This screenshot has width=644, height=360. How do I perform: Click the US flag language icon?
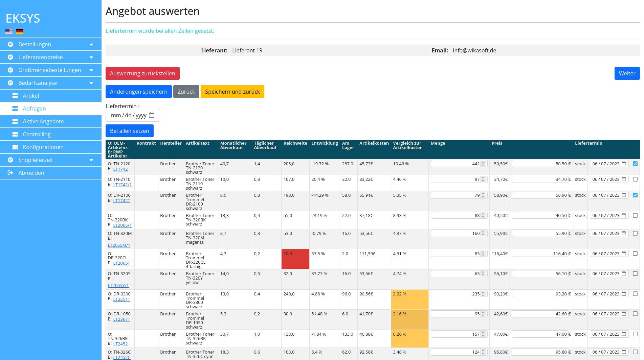click(x=9, y=31)
